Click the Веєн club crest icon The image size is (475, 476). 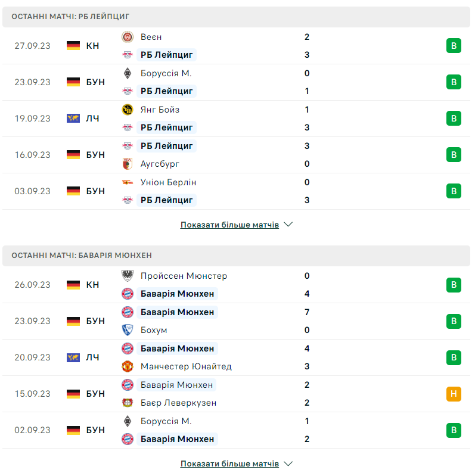tap(127, 37)
